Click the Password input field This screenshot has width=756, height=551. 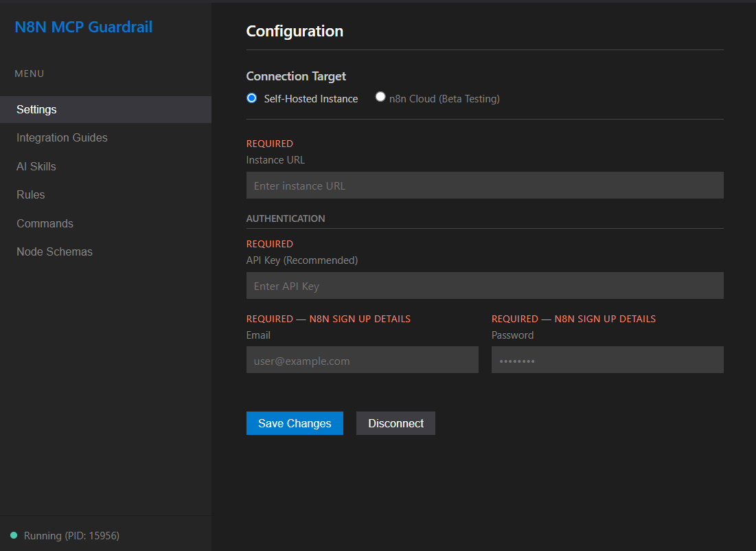tap(607, 359)
